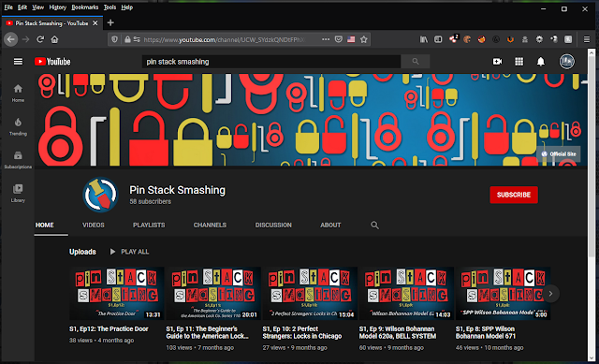
Task: Click the US flag icon in address bar
Action: point(351,39)
